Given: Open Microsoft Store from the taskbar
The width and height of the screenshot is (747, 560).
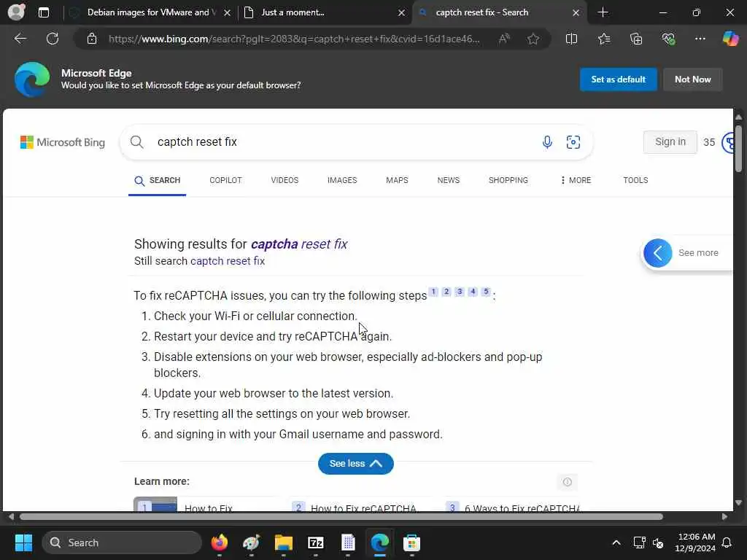Looking at the screenshot, I should pos(411,542).
